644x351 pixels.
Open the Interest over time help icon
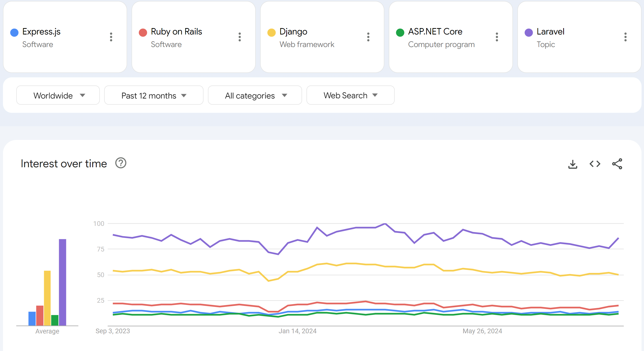pyautogui.click(x=121, y=163)
